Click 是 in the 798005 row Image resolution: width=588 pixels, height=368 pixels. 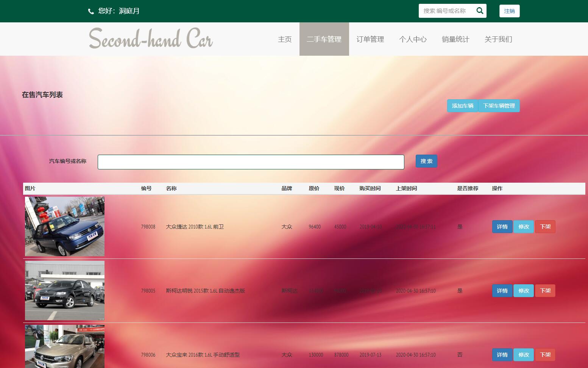click(460, 291)
